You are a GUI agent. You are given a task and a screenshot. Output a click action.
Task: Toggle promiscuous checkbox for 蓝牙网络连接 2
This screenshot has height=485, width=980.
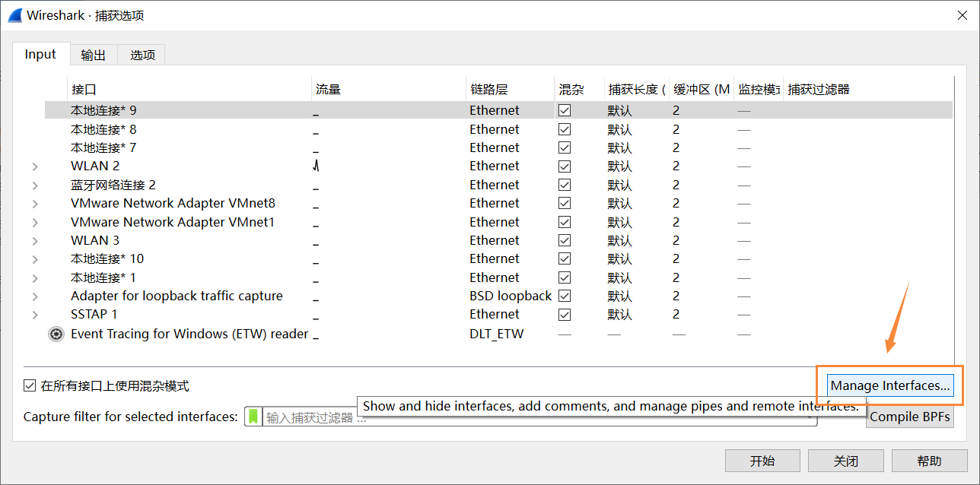(565, 185)
